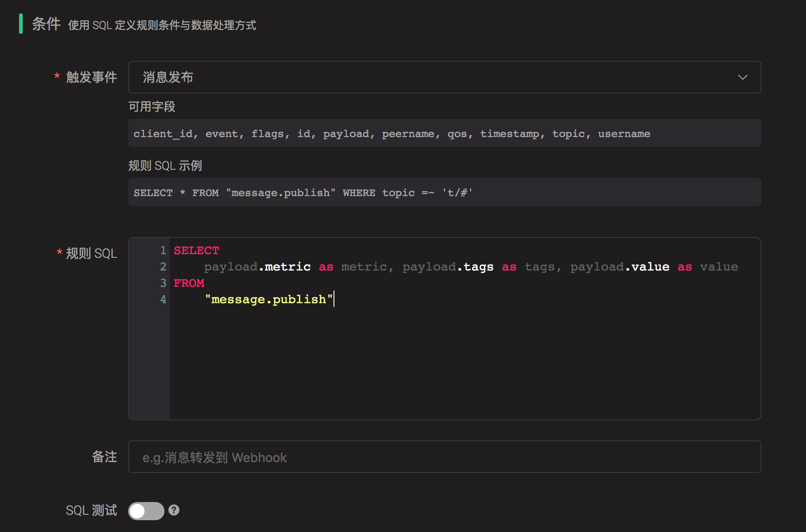The height and width of the screenshot is (532, 806).
Task: Place cursor on FROM keyword in editor
Action: [x=189, y=283]
